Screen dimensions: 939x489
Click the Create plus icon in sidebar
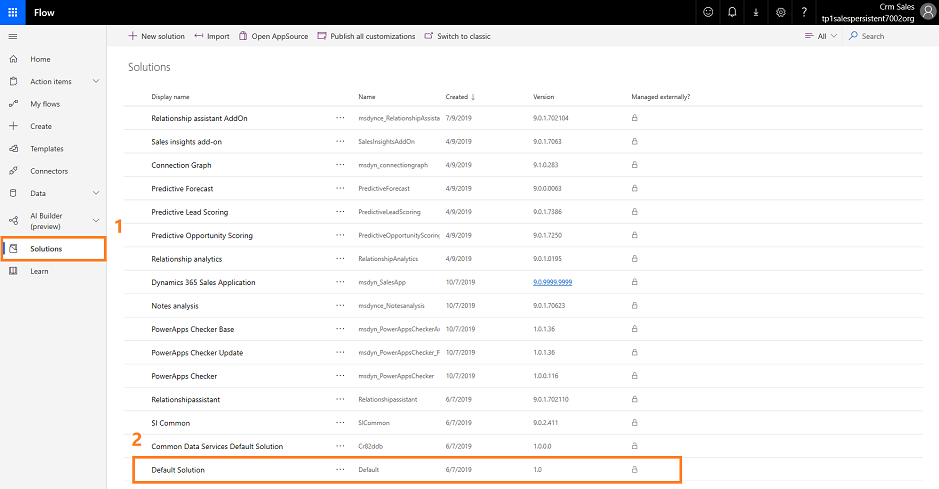[x=13, y=126]
